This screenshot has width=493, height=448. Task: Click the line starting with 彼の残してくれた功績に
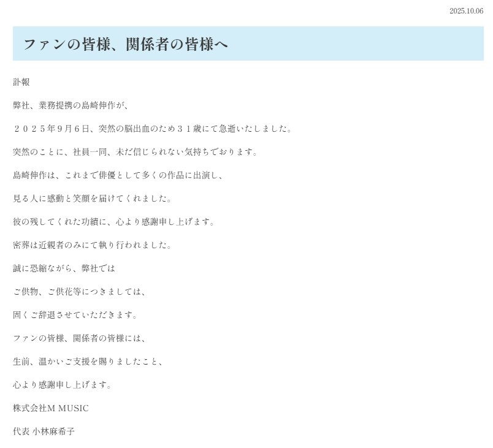coord(114,222)
